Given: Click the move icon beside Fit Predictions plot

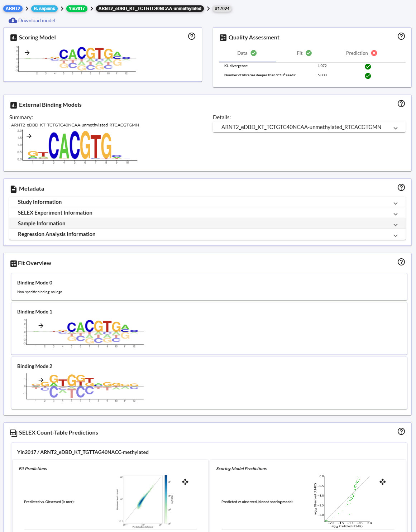Looking at the screenshot, I should click(185, 482).
